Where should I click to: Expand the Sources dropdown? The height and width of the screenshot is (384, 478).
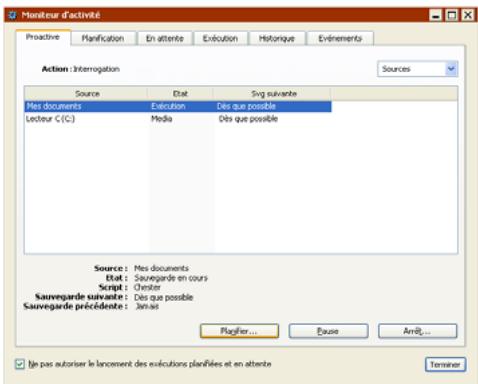click(x=451, y=69)
